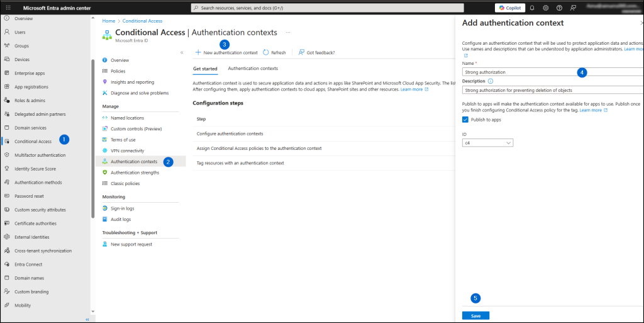This screenshot has width=644, height=323.
Task: Open New support request
Action: pos(131,244)
